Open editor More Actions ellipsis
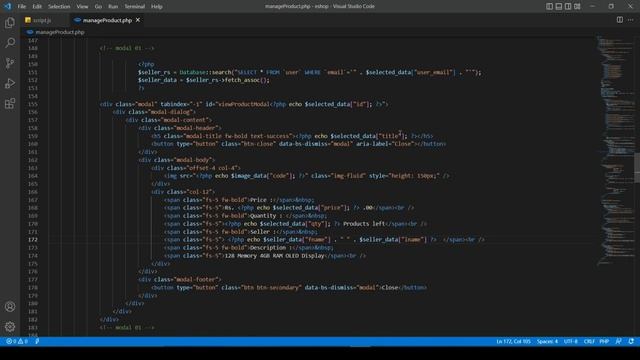 point(631,20)
